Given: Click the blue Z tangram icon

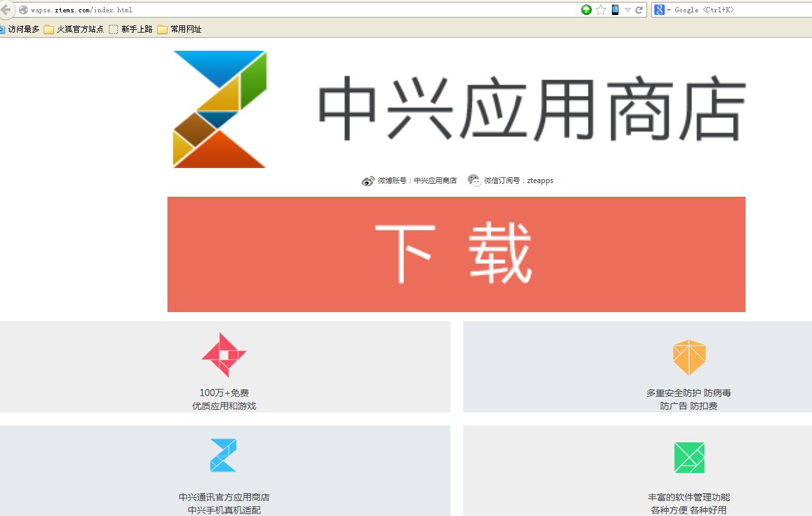Looking at the screenshot, I should [x=223, y=455].
